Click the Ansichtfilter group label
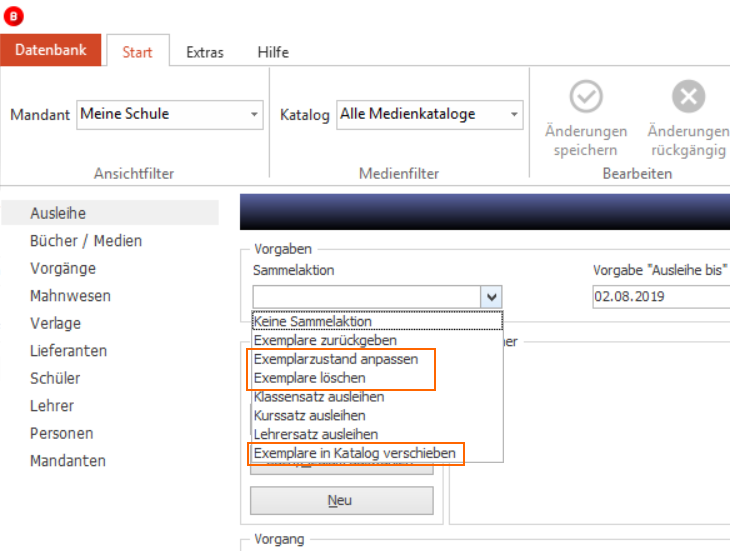The image size is (730, 551). pos(134,174)
